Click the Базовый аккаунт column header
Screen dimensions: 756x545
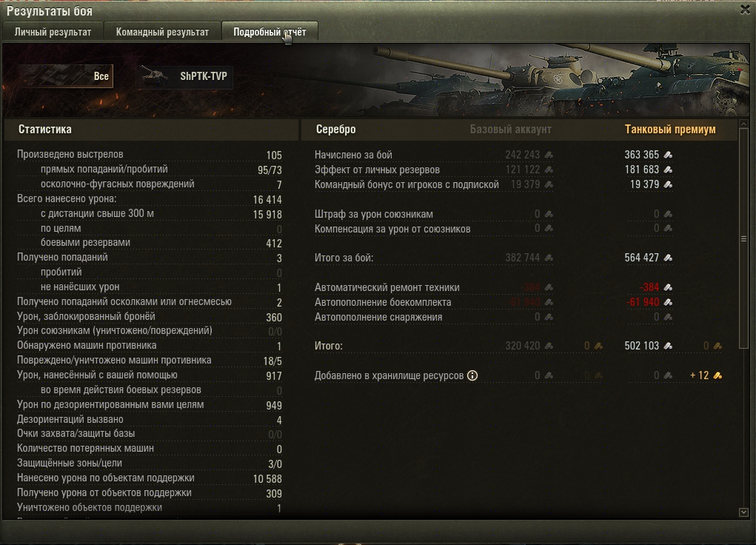pyautogui.click(x=511, y=130)
